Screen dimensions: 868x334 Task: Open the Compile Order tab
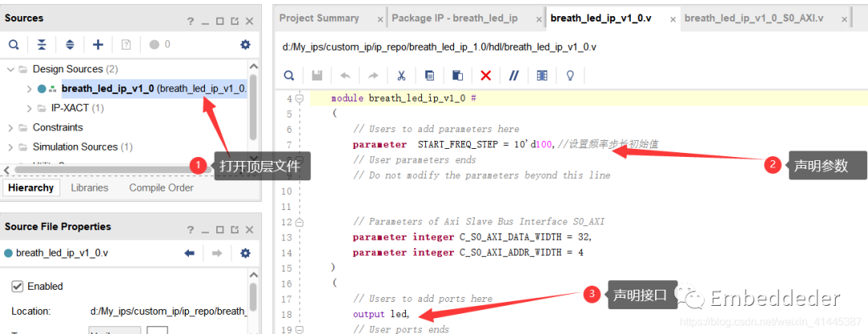click(161, 188)
